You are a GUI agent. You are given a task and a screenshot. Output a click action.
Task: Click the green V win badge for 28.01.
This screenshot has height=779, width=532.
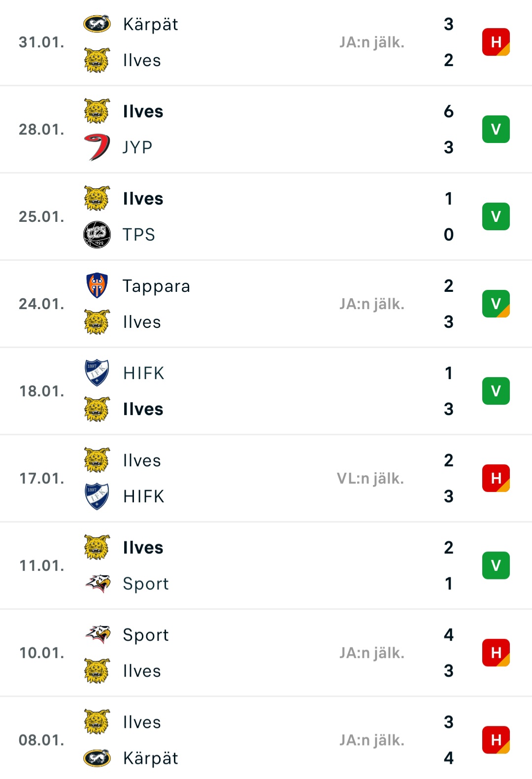(496, 129)
